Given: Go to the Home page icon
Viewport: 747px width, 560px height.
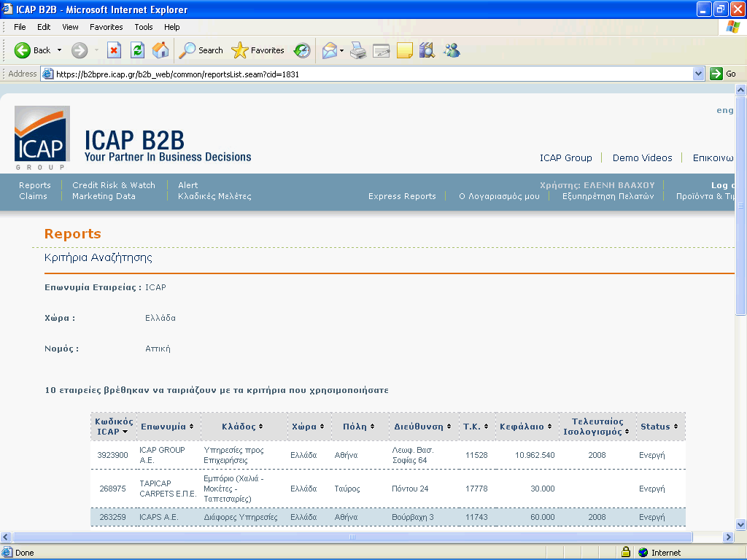Looking at the screenshot, I should click(x=160, y=50).
